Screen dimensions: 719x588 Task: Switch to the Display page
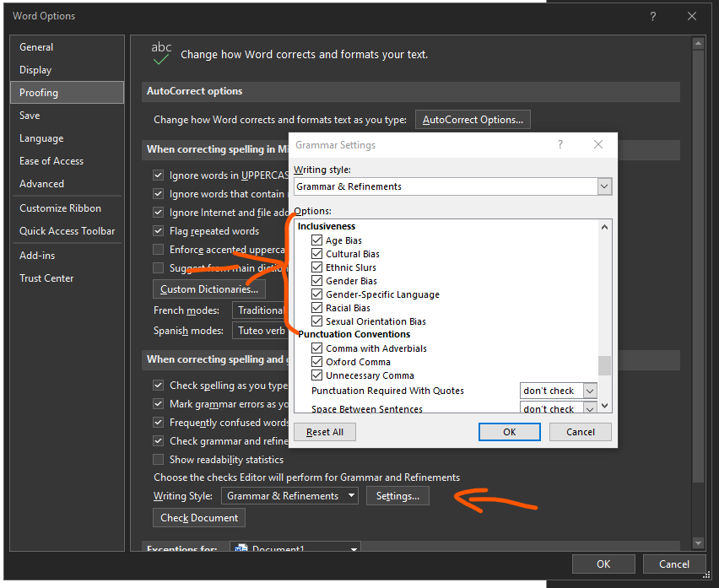point(35,69)
